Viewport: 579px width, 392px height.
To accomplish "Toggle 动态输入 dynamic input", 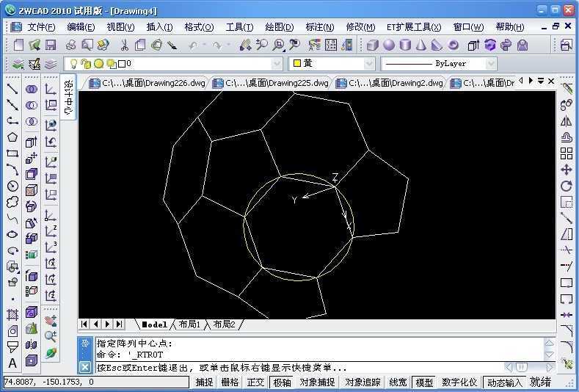I will pos(504,382).
